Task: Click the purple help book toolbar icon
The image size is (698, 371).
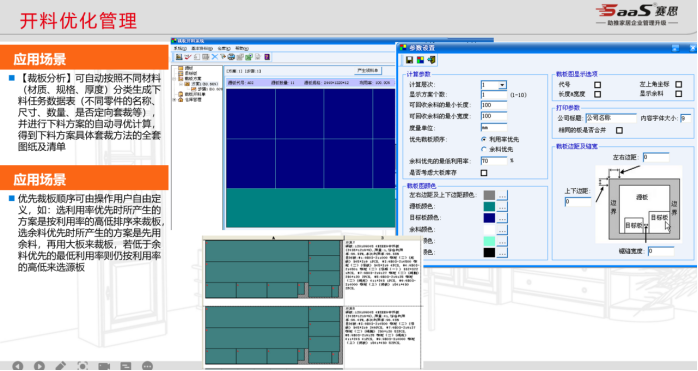Action: click(x=267, y=57)
